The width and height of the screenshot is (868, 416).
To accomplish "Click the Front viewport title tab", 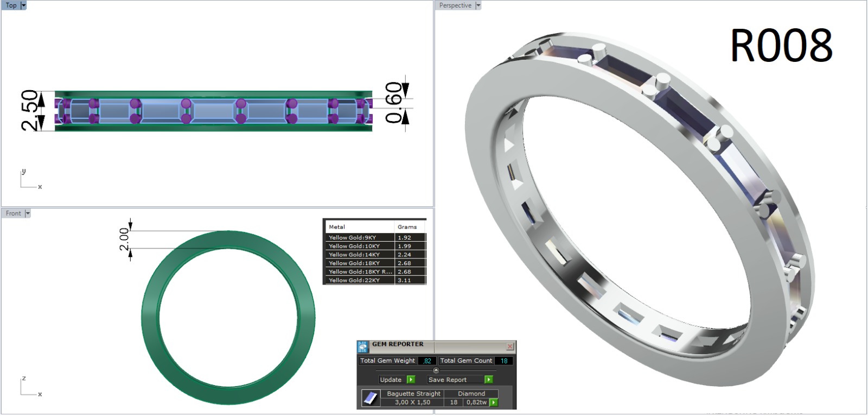I will (13, 213).
